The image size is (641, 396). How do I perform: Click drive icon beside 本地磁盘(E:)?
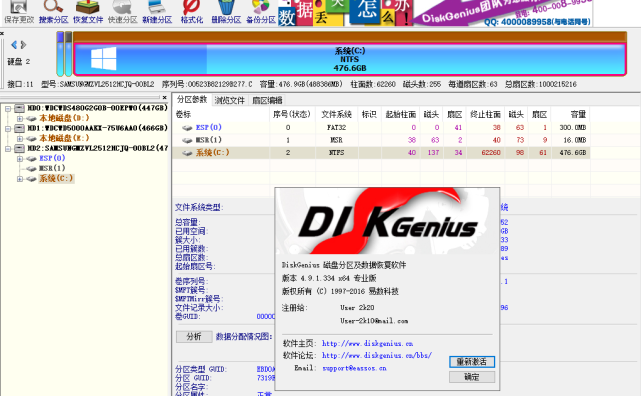[31, 139]
